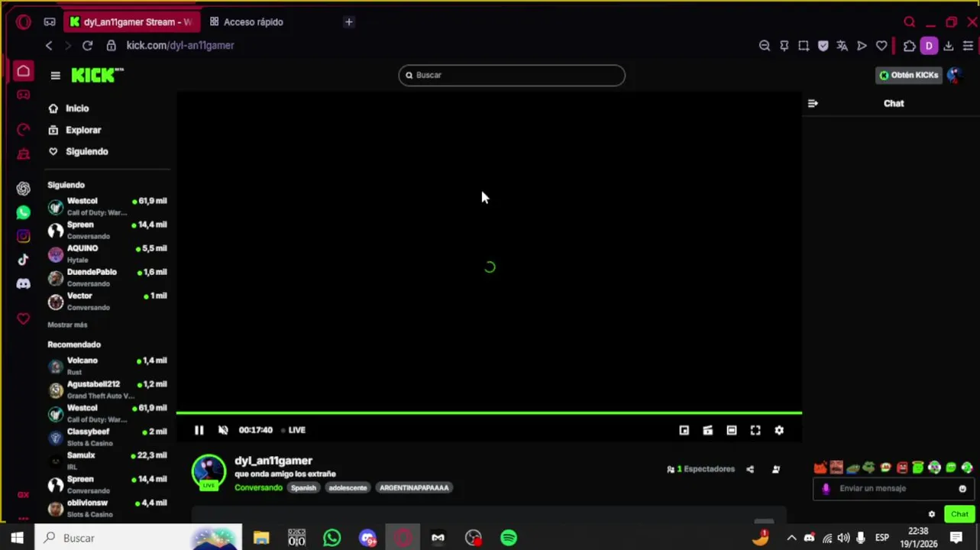The width and height of the screenshot is (980, 550).
Task: Click the Obtén KICKs button
Action: tap(908, 75)
